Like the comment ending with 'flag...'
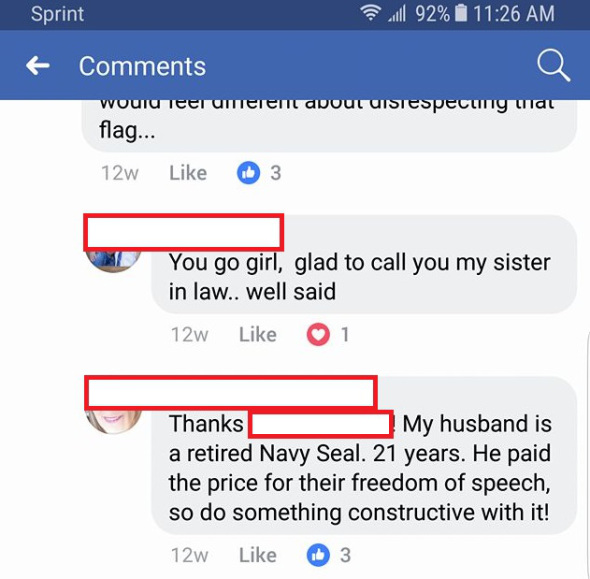The image size is (590, 579). tap(188, 173)
